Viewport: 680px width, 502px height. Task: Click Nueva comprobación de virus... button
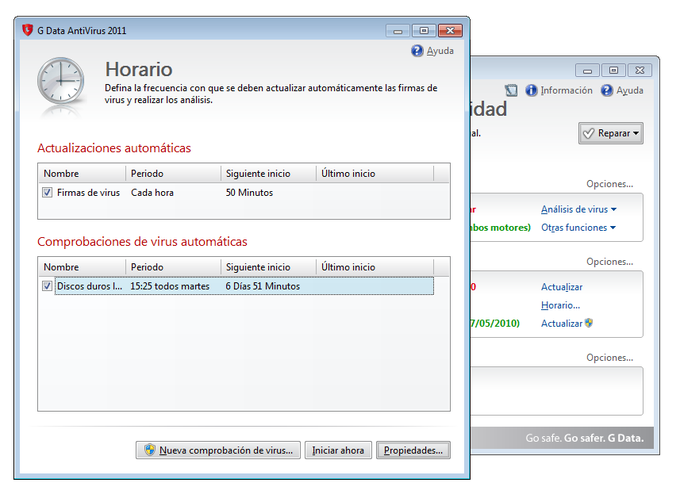click(x=218, y=450)
